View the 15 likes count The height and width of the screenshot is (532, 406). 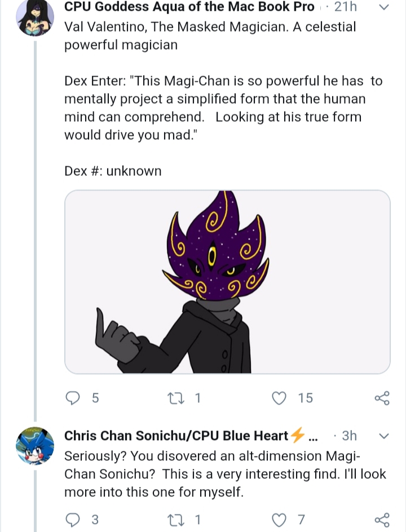[x=306, y=398]
